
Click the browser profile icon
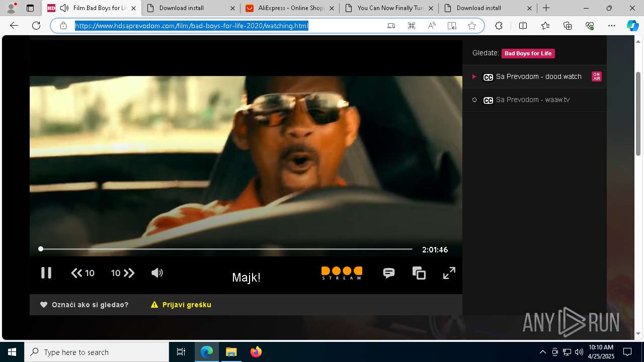[x=11, y=8]
